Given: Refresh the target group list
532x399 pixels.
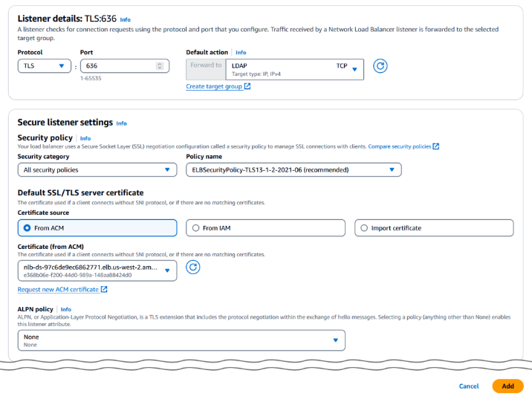Looking at the screenshot, I should [x=380, y=66].
